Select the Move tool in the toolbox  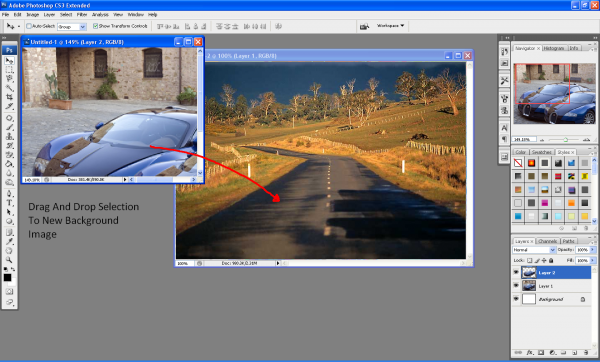click(x=9, y=60)
